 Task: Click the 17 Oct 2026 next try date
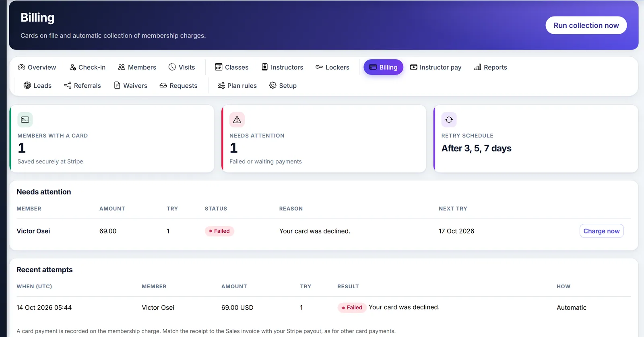coord(456,231)
